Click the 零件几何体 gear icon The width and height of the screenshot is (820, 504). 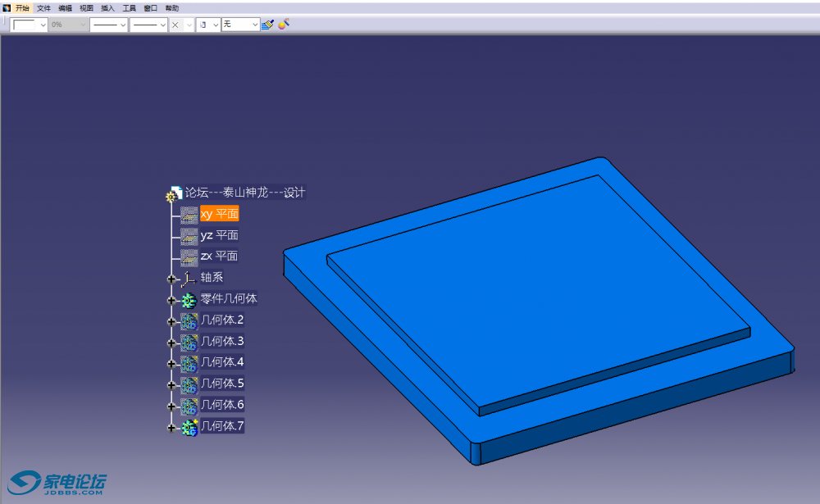(x=189, y=300)
